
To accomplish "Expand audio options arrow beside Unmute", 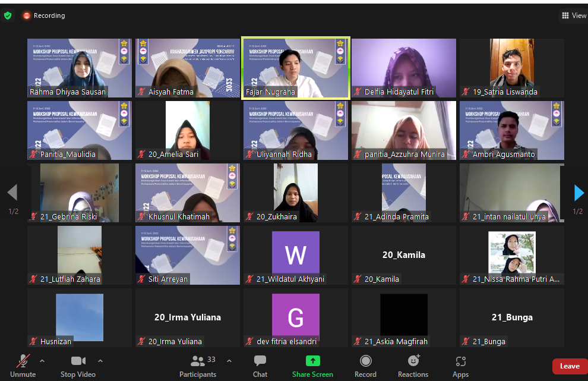I will point(42,361).
